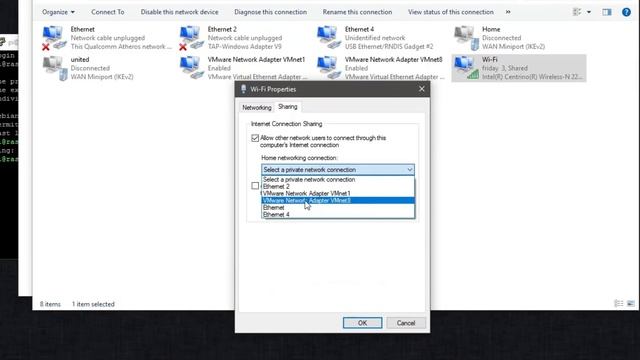Click Diagnose this connection

(271, 12)
